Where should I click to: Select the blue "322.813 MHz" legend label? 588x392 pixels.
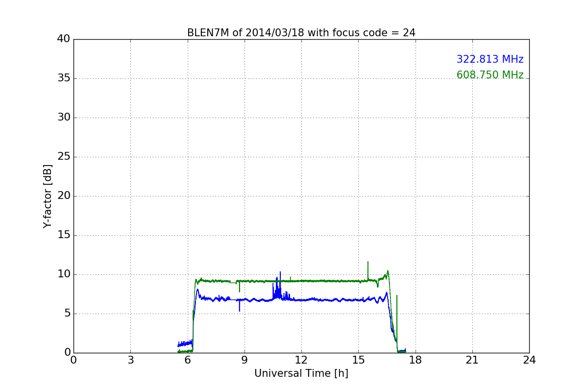(x=490, y=59)
